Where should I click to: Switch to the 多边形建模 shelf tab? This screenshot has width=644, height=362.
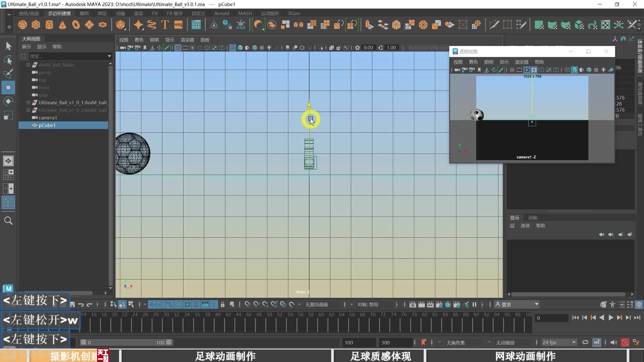[59, 13]
